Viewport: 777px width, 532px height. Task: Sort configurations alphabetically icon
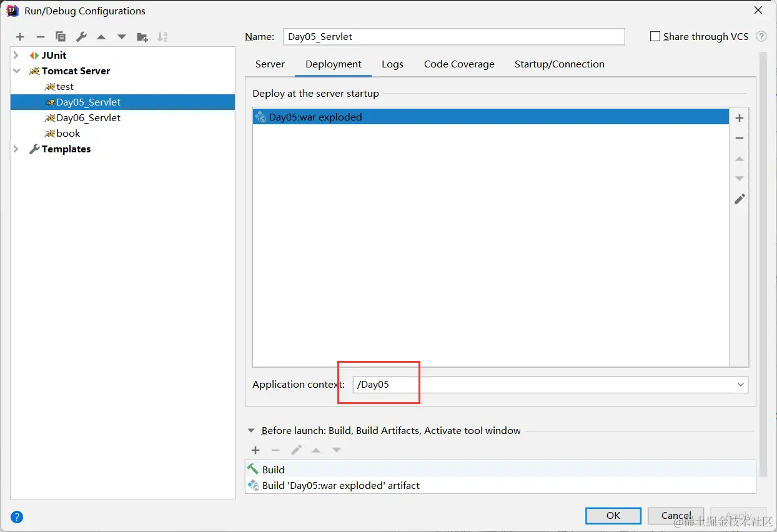[162, 37]
